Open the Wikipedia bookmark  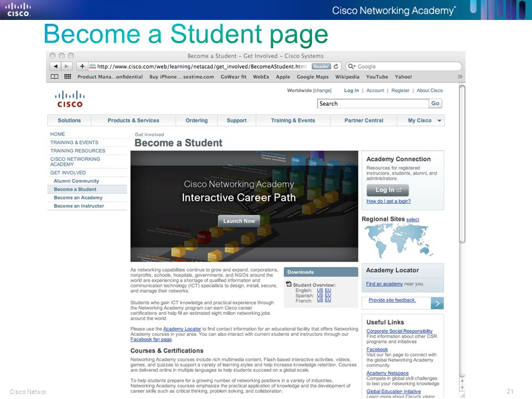(347, 76)
